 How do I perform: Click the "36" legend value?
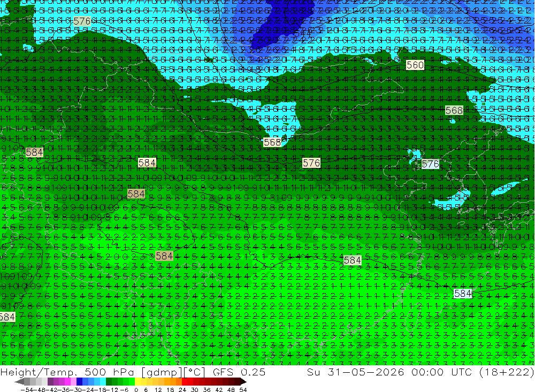click(x=207, y=390)
